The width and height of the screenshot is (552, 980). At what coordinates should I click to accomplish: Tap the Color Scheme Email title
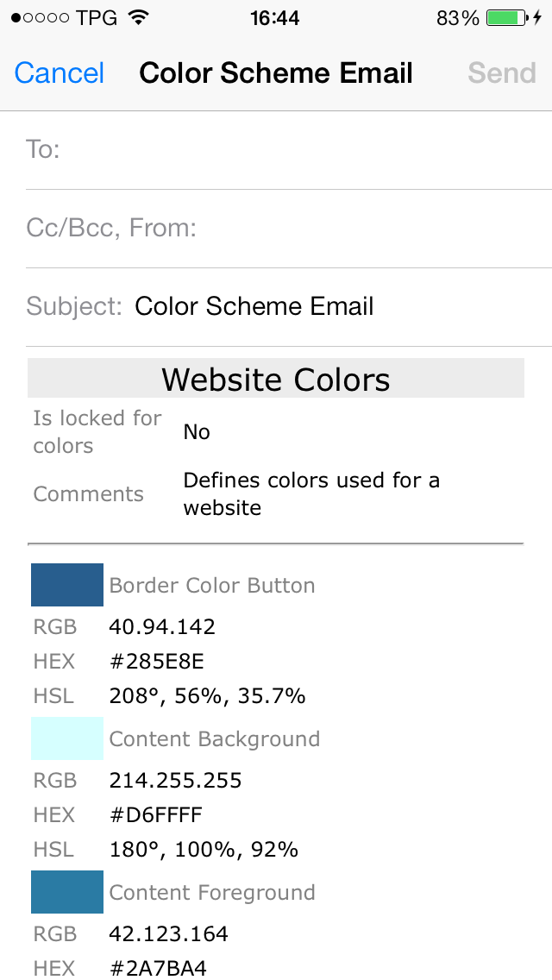point(276,73)
